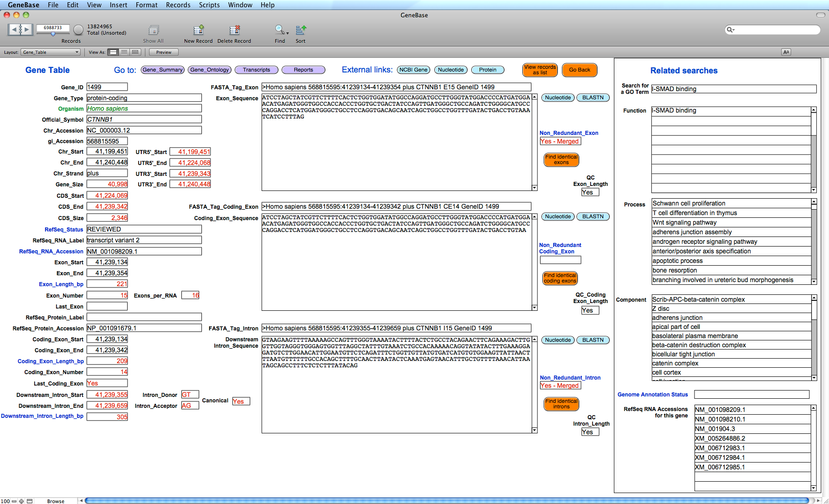
Task: Click the Delete Record toolbar icon
Action: 234,30
